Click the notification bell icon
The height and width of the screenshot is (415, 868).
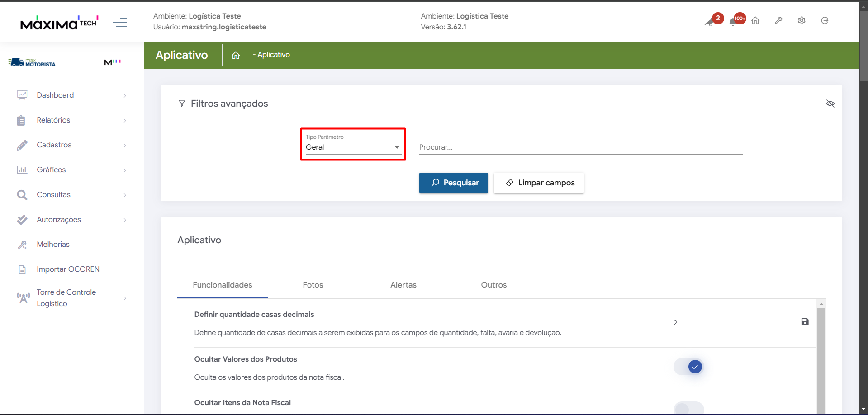click(x=733, y=22)
